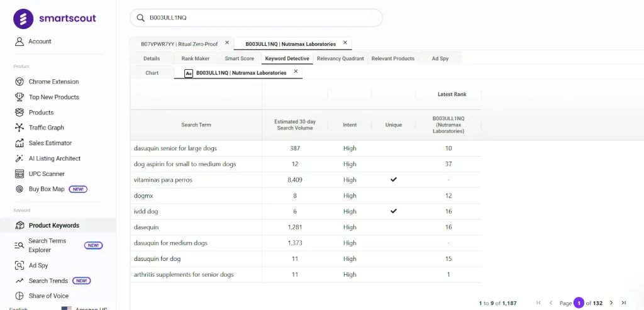Click the SmartScout logo icon
This screenshot has height=310, width=644.
[x=23, y=18]
